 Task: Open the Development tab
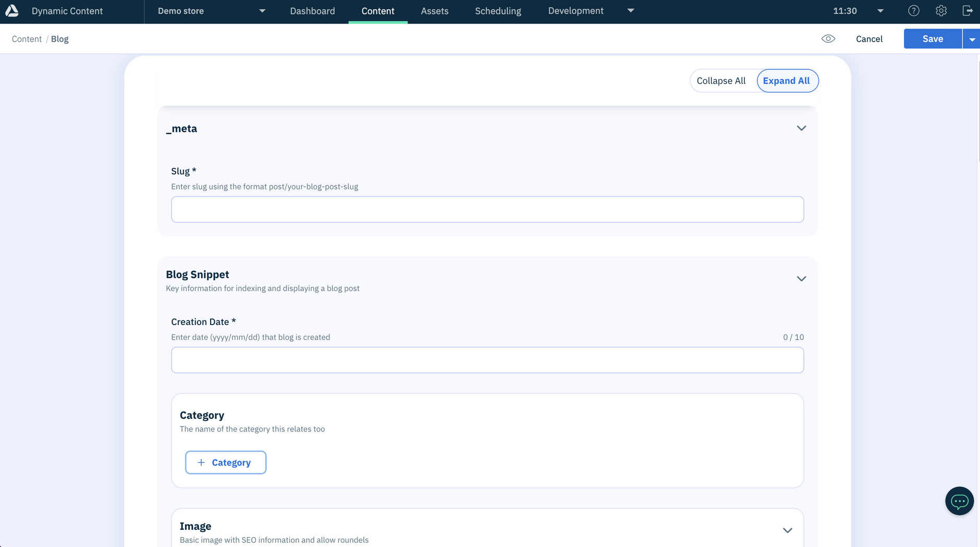coord(575,11)
